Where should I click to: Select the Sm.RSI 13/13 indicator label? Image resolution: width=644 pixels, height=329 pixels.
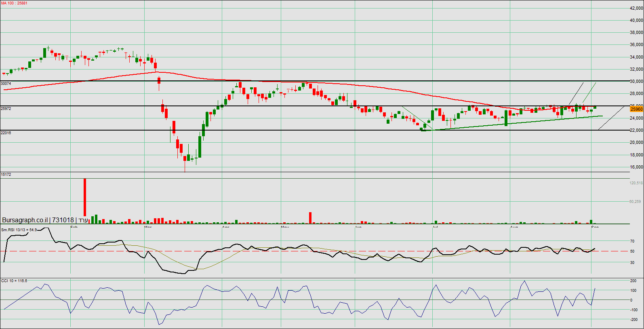19,230
